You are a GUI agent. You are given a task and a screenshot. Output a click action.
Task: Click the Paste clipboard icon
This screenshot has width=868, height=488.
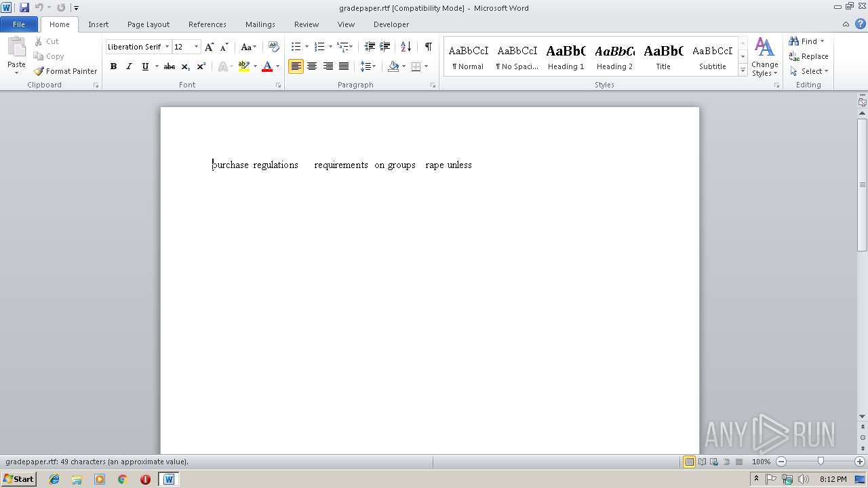coord(16,47)
